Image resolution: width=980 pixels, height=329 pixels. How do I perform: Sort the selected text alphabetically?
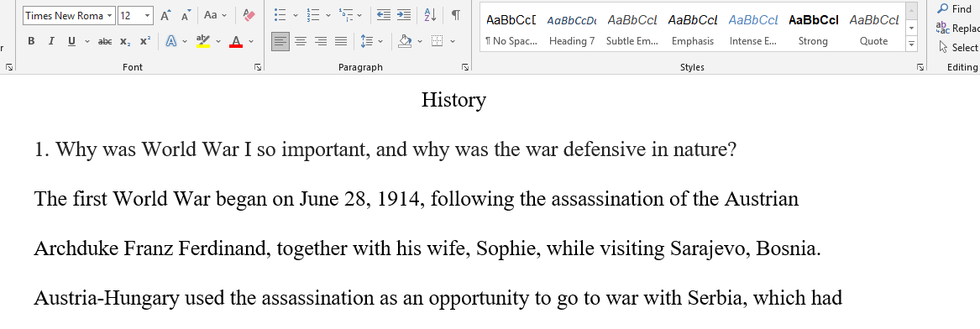[431, 16]
